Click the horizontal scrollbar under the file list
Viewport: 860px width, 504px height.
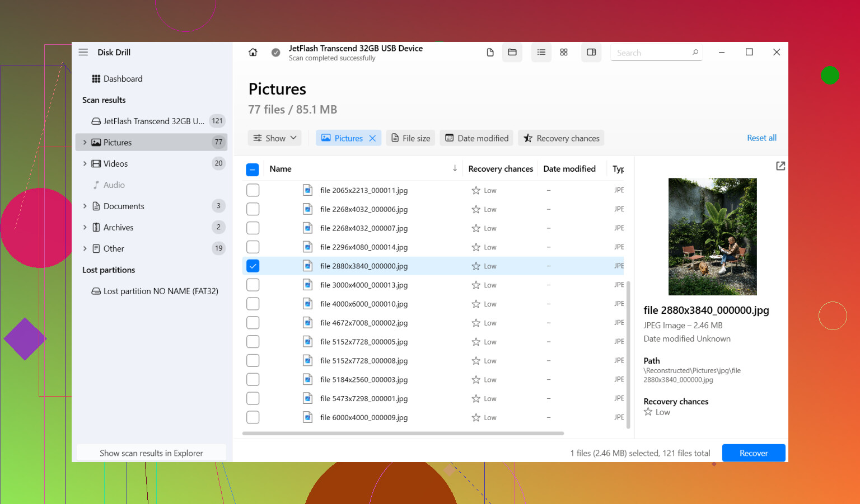[403, 433]
